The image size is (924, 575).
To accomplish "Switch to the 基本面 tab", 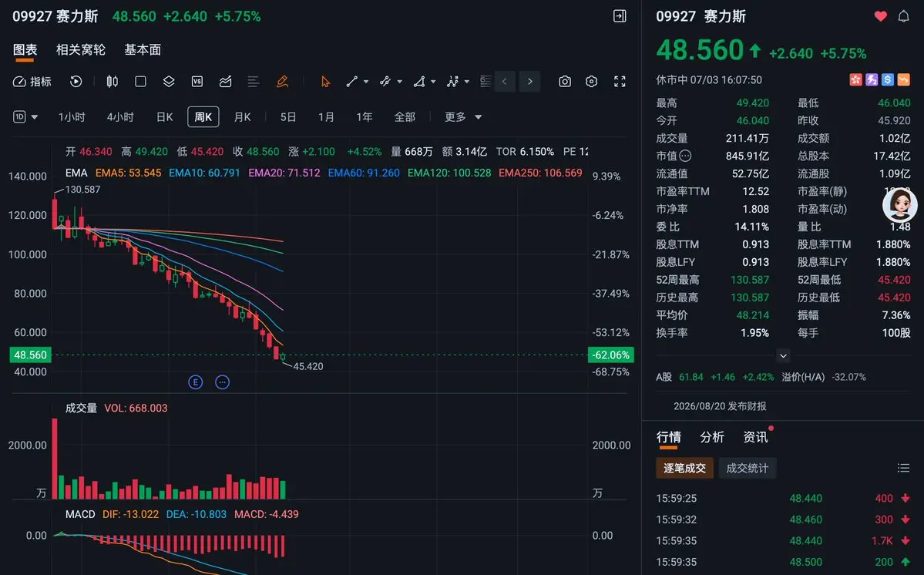I will pyautogui.click(x=143, y=49).
